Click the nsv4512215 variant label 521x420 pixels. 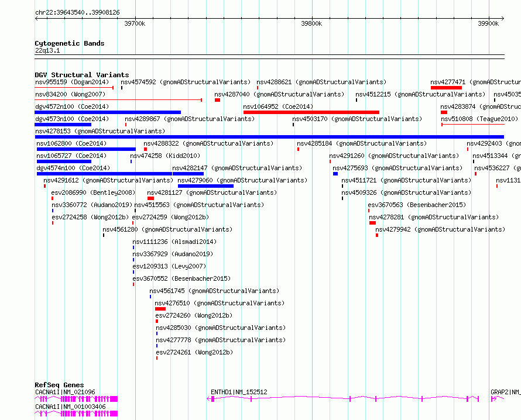coord(420,94)
